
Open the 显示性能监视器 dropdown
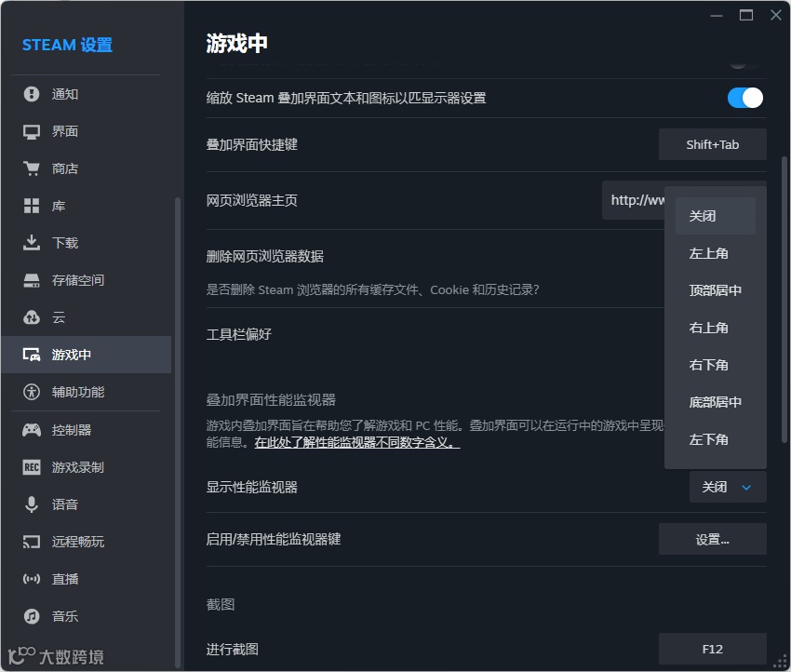tap(728, 487)
